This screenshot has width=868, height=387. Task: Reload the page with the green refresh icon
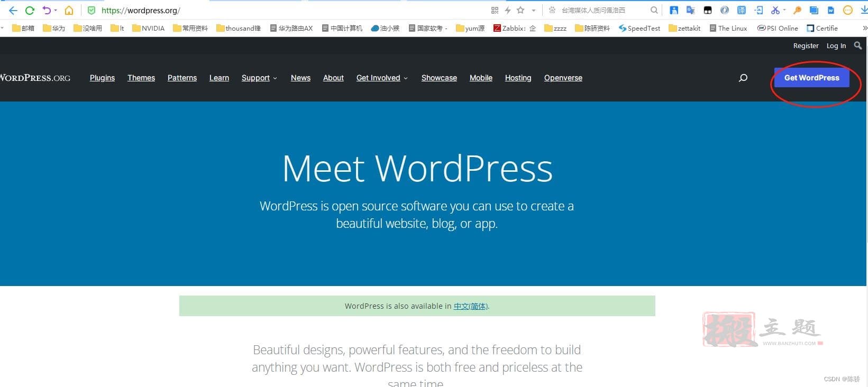click(30, 10)
